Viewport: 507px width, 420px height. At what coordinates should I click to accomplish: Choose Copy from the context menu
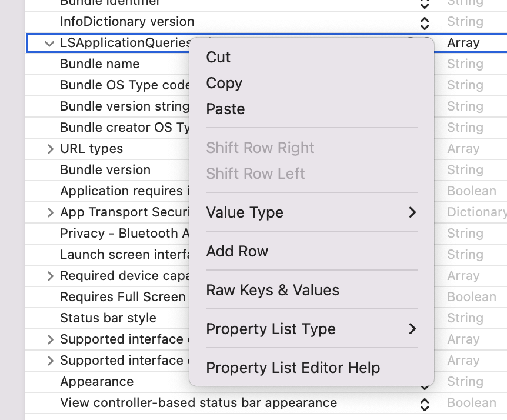pos(224,83)
